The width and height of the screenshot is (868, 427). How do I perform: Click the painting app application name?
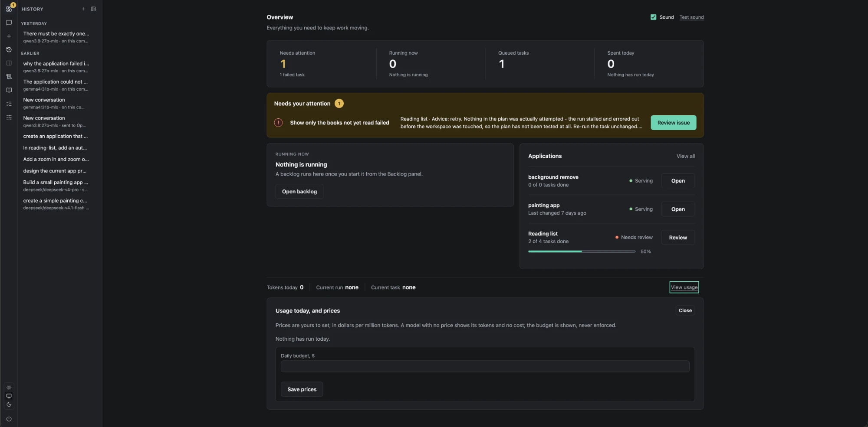pyautogui.click(x=544, y=205)
